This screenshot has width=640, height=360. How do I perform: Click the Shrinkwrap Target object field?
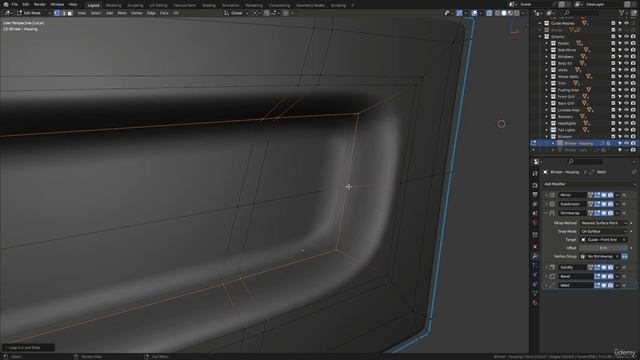pos(604,240)
